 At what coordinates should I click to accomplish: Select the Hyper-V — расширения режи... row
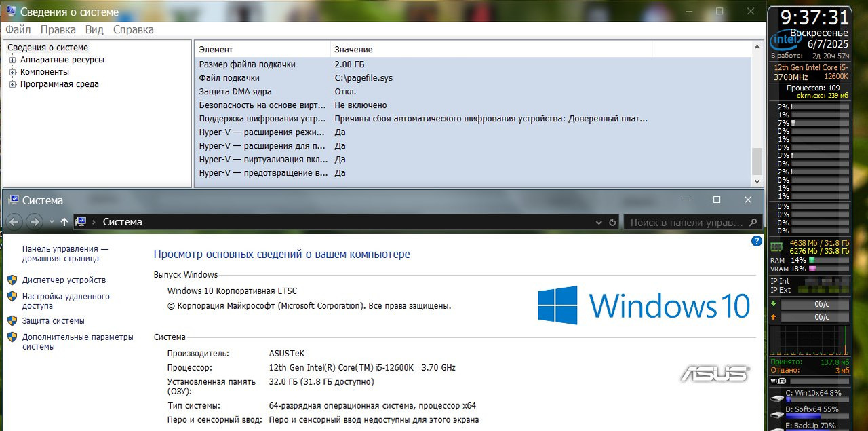pos(473,132)
